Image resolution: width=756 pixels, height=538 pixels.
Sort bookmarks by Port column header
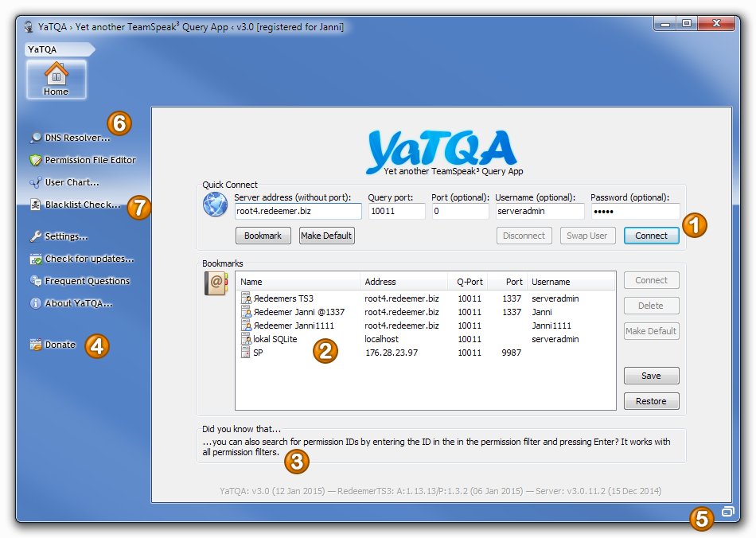[x=507, y=282]
